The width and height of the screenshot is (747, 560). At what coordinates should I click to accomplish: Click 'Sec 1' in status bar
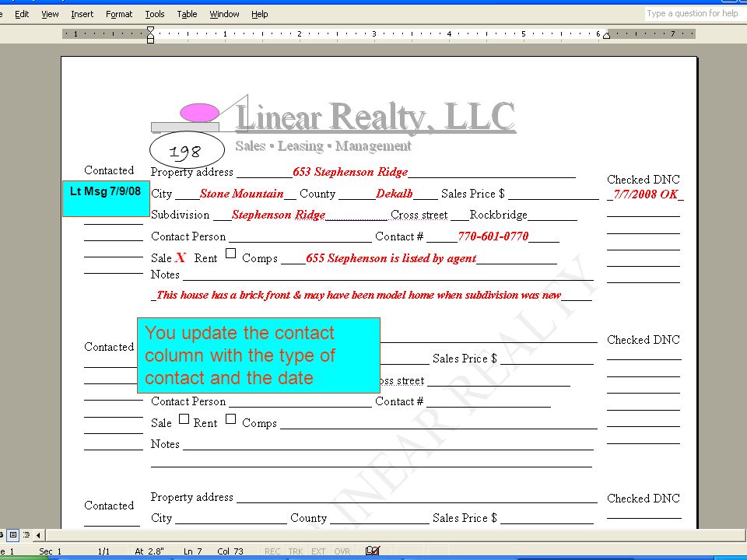(50, 551)
